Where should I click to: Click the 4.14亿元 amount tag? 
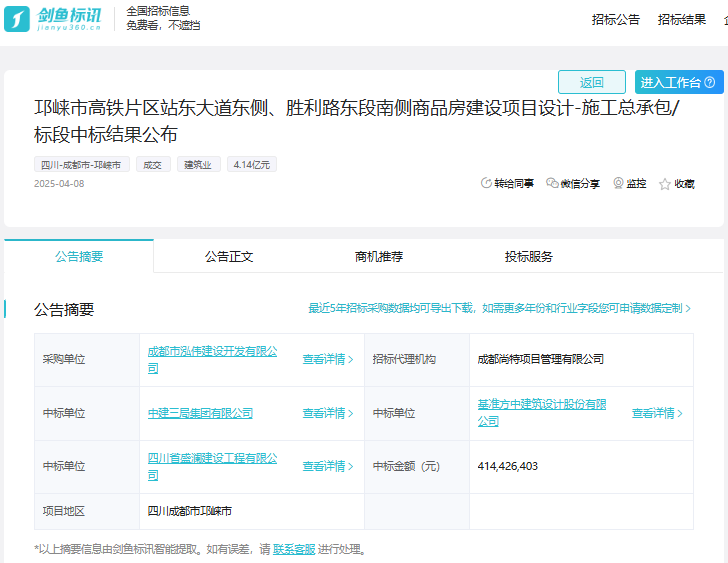(252, 164)
